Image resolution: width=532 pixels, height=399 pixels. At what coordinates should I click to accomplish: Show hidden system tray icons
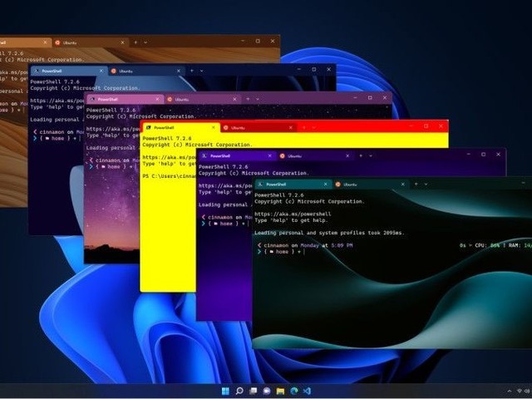coord(510,392)
